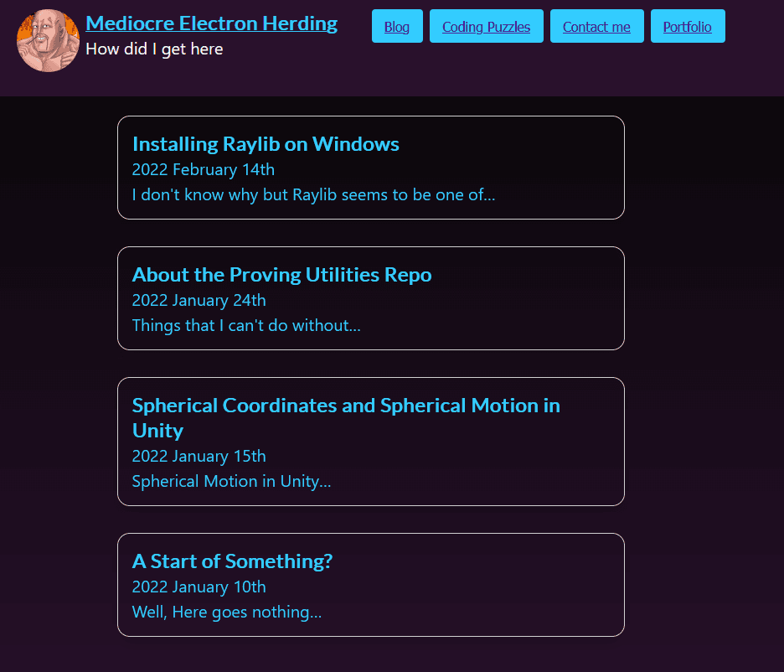This screenshot has height=672, width=784.
Task: Open About the Proving Utilities Repo post
Action: [281, 275]
